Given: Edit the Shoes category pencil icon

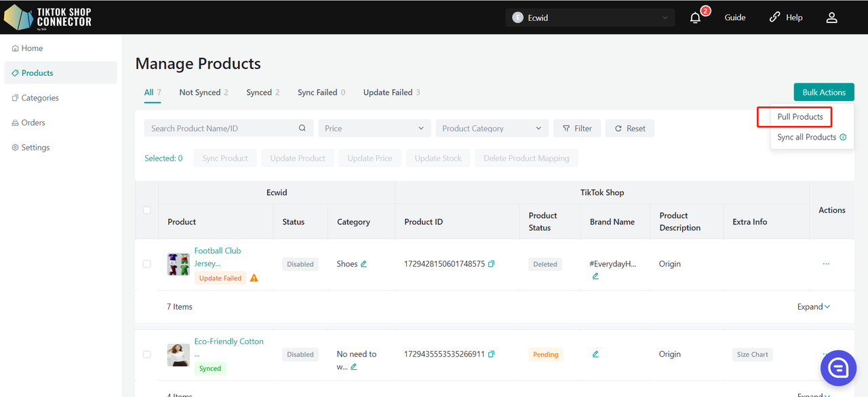Looking at the screenshot, I should 363,264.
